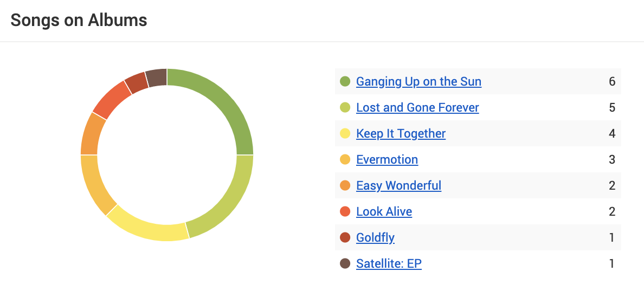Click the Keep It Together album link
644x284 pixels.
click(401, 134)
